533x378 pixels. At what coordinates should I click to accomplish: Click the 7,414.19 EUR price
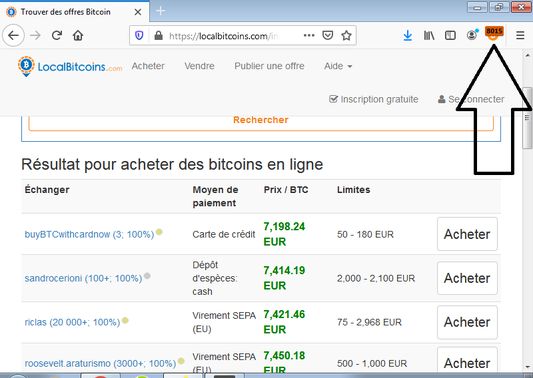pos(285,278)
